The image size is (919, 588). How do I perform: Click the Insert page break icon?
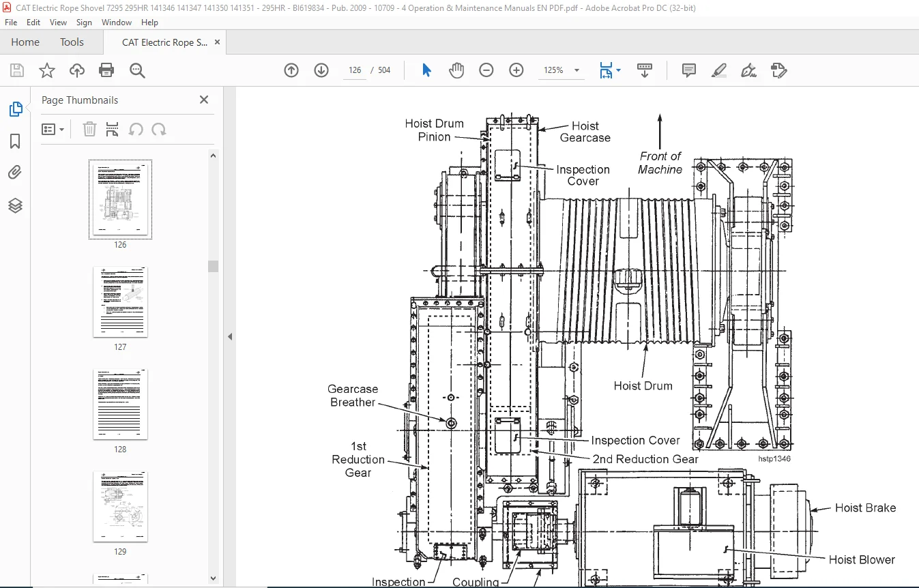click(x=113, y=129)
